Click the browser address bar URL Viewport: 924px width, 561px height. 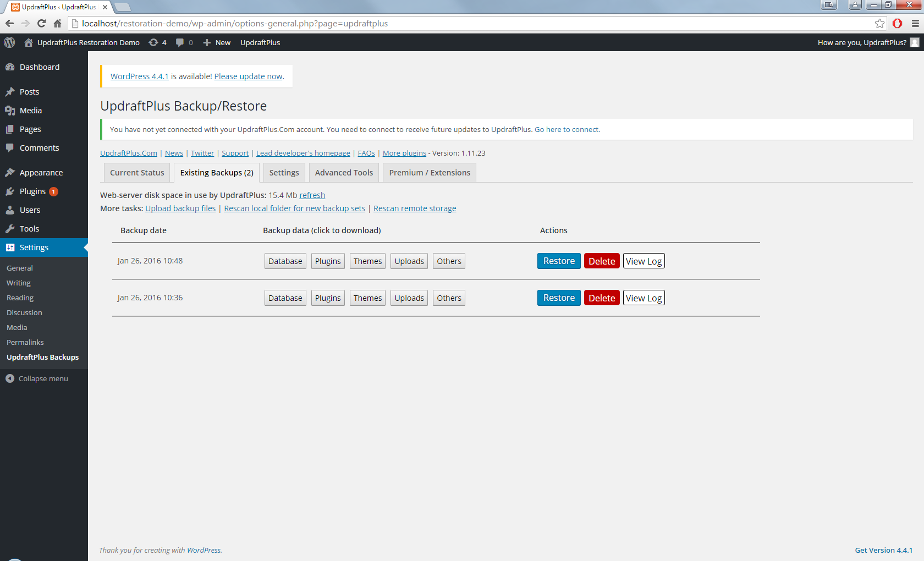pos(235,23)
